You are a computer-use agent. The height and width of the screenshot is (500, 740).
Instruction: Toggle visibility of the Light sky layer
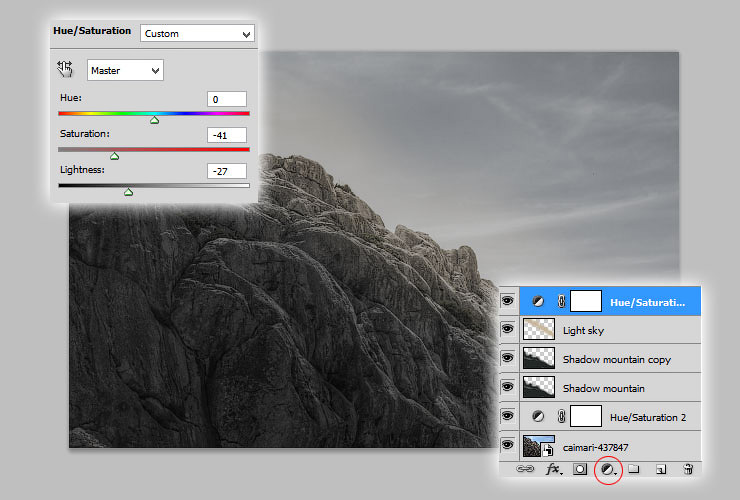click(508, 329)
